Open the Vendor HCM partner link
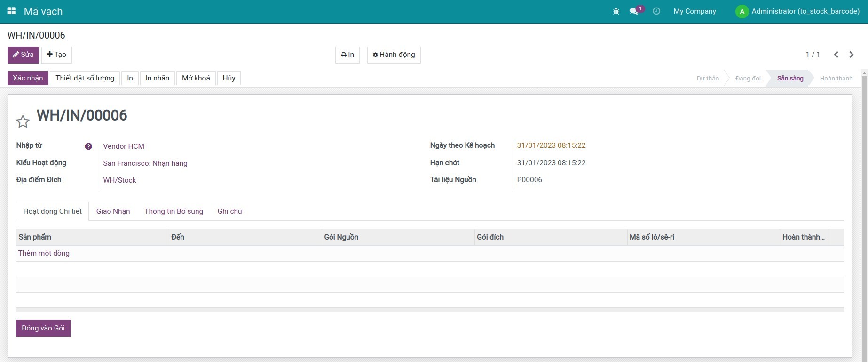868x362 pixels. coord(124,146)
